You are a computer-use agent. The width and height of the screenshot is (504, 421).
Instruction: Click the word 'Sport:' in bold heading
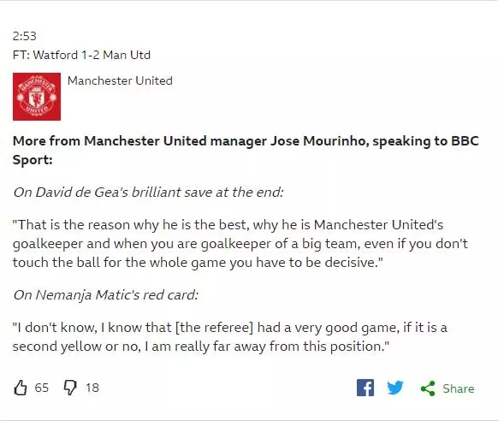point(33,160)
